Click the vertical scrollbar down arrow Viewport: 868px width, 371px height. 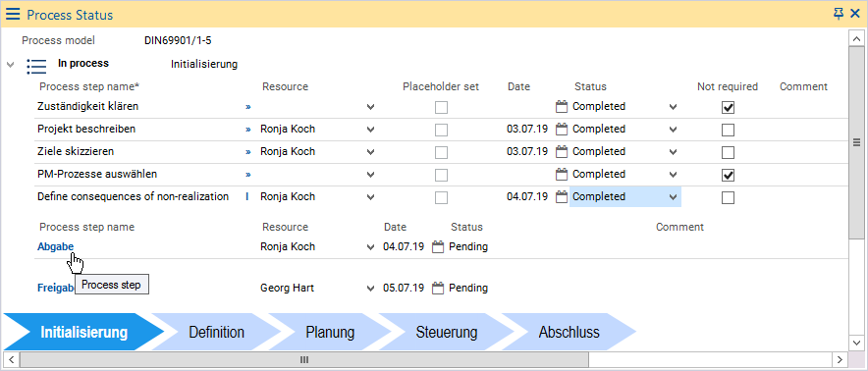(x=856, y=343)
